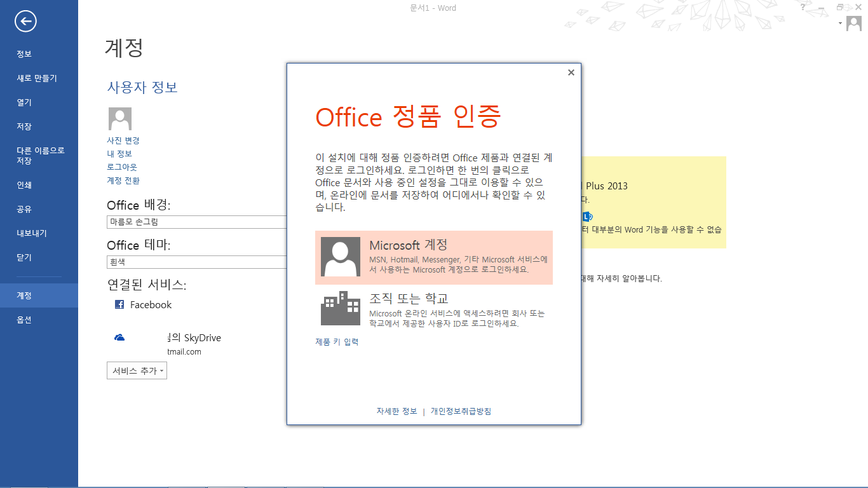The image size is (868, 488).
Task: Click the account avatar icon in title bar
Action: [x=854, y=24]
